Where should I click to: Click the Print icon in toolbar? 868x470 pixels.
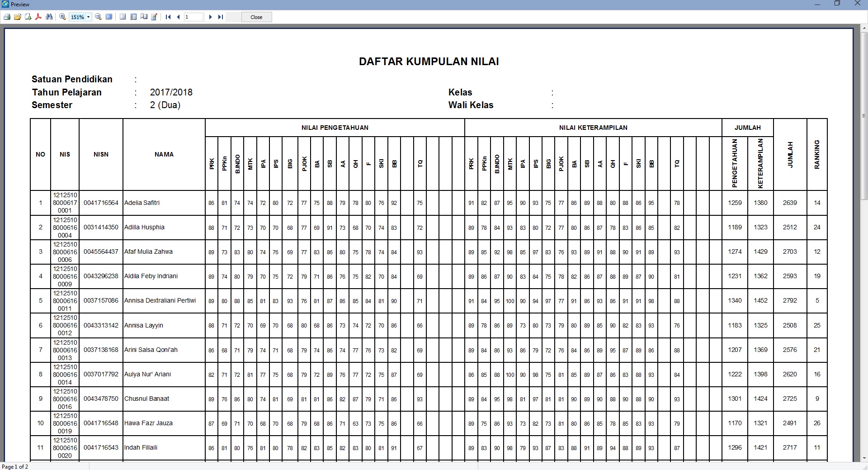click(x=7, y=17)
